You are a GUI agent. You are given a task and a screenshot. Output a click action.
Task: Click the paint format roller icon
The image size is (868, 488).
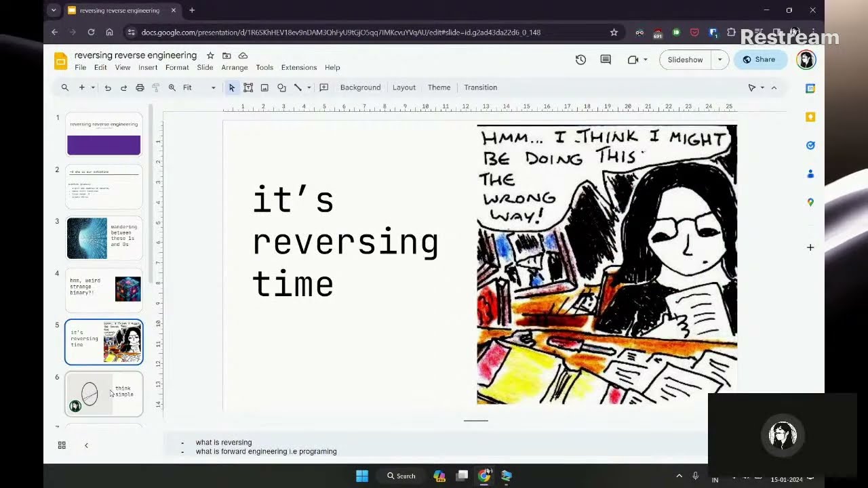(x=156, y=87)
